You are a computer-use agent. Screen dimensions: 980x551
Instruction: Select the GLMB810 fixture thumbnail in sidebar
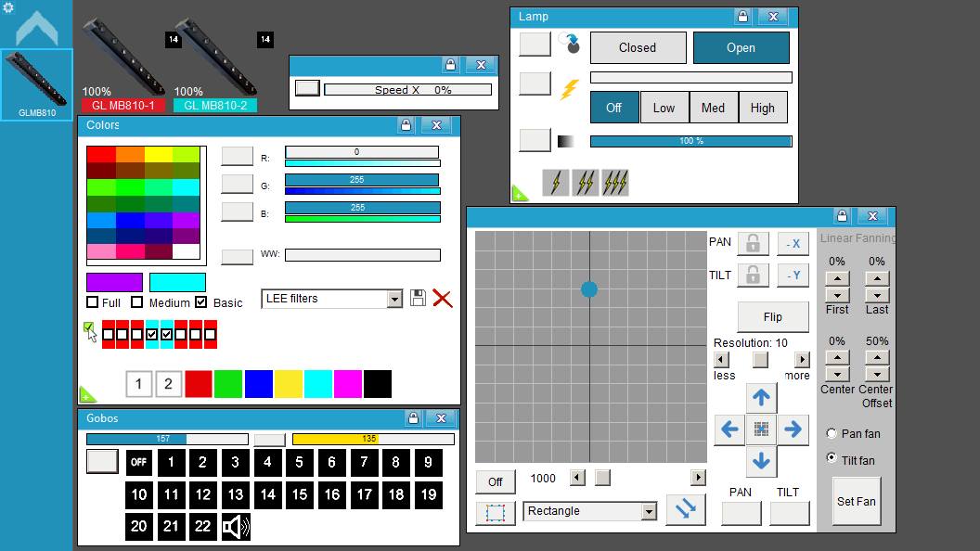point(37,85)
